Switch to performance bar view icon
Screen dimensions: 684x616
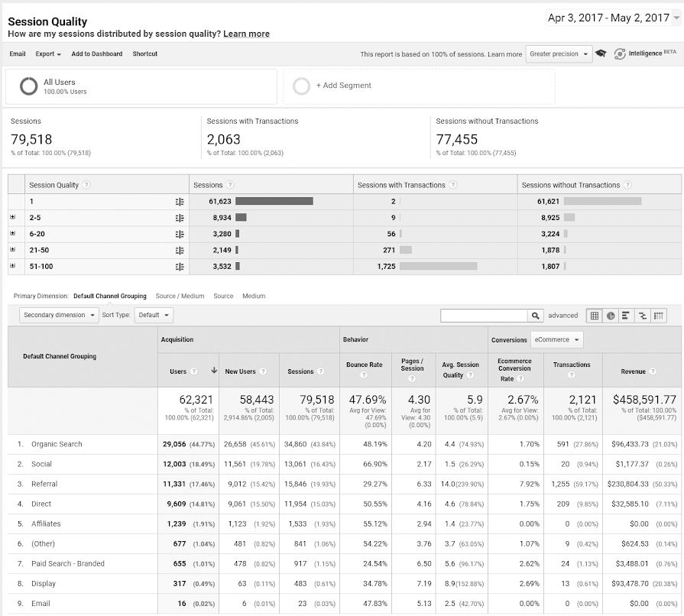point(626,316)
